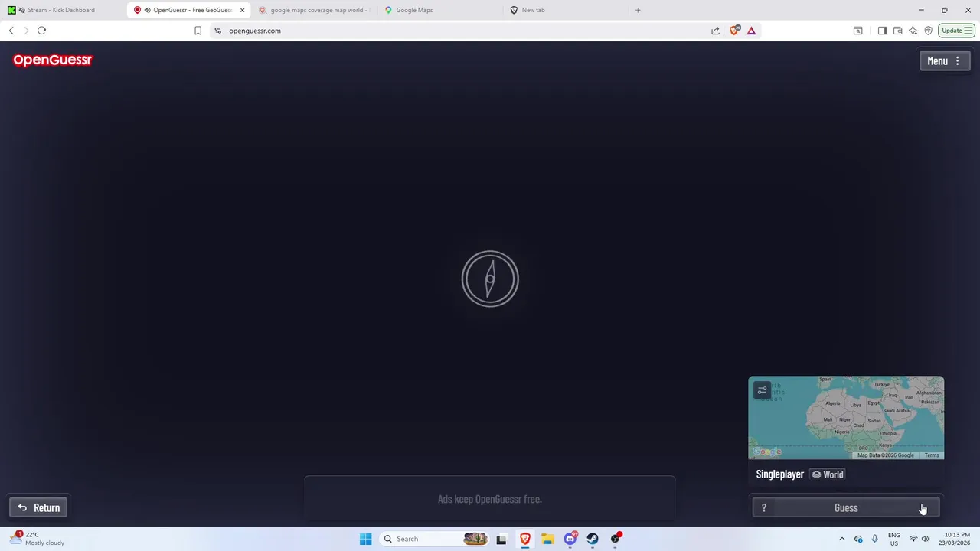Click the openguessr.com address bar

click(459, 31)
